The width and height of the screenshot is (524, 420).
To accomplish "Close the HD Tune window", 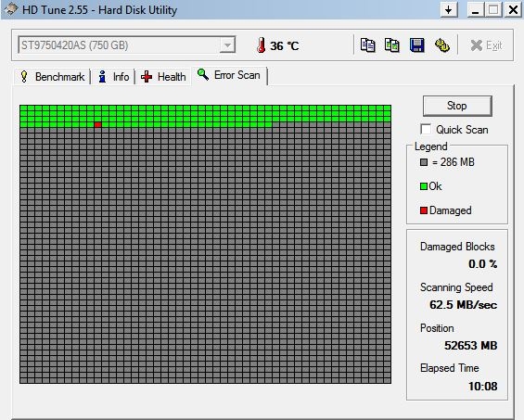I will pos(513,9).
